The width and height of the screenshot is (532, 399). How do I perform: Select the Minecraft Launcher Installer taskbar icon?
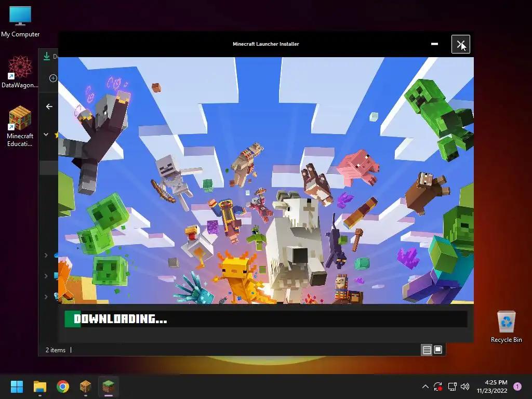[109, 387]
